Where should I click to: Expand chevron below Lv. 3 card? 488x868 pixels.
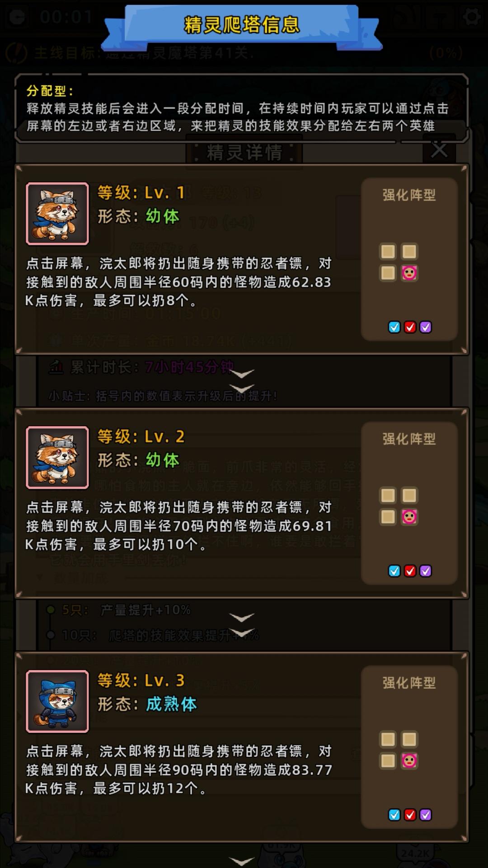coord(242,861)
